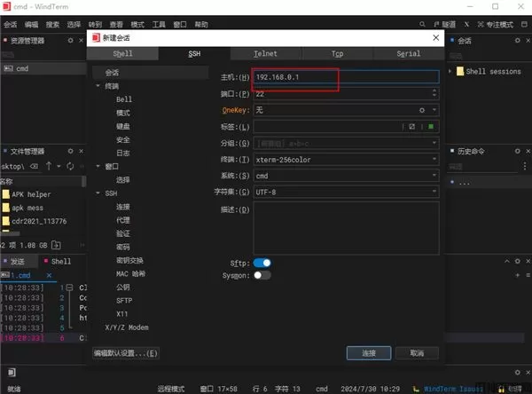The image size is (532, 394).
Task: Open the 帮助 menu
Action: pyautogui.click(x=201, y=24)
